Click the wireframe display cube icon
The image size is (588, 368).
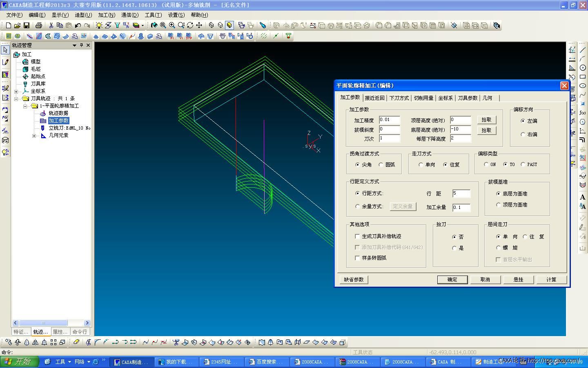click(x=211, y=25)
